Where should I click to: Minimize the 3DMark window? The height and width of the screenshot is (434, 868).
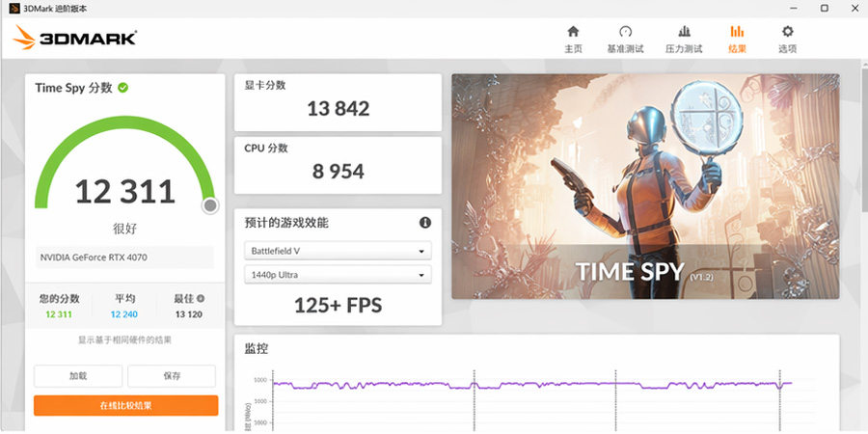(x=793, y=9)
